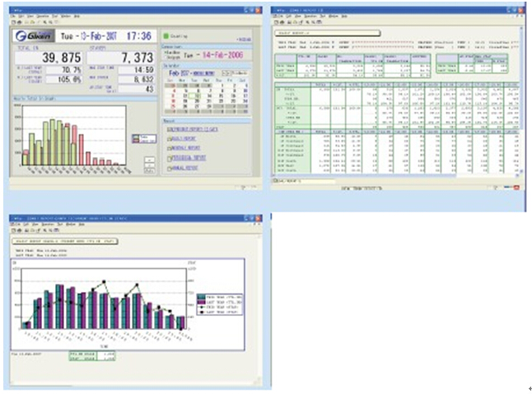Click the first toolbar icon in the Gken dashboard window
The image size is (532, 394).
13,22
